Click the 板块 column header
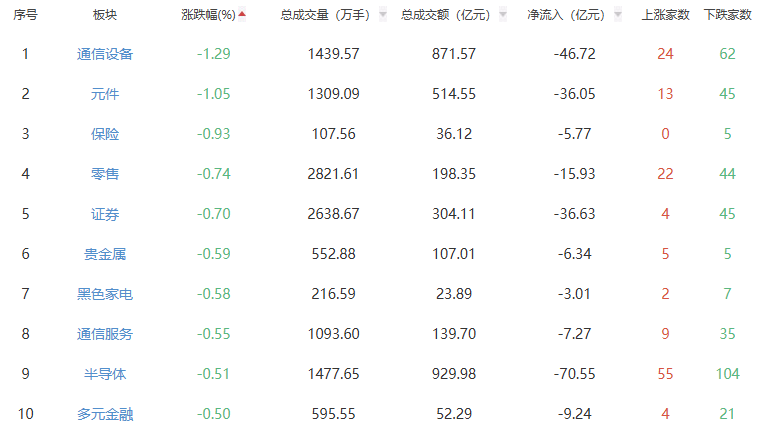767x433 pixels. coord(104,16)
